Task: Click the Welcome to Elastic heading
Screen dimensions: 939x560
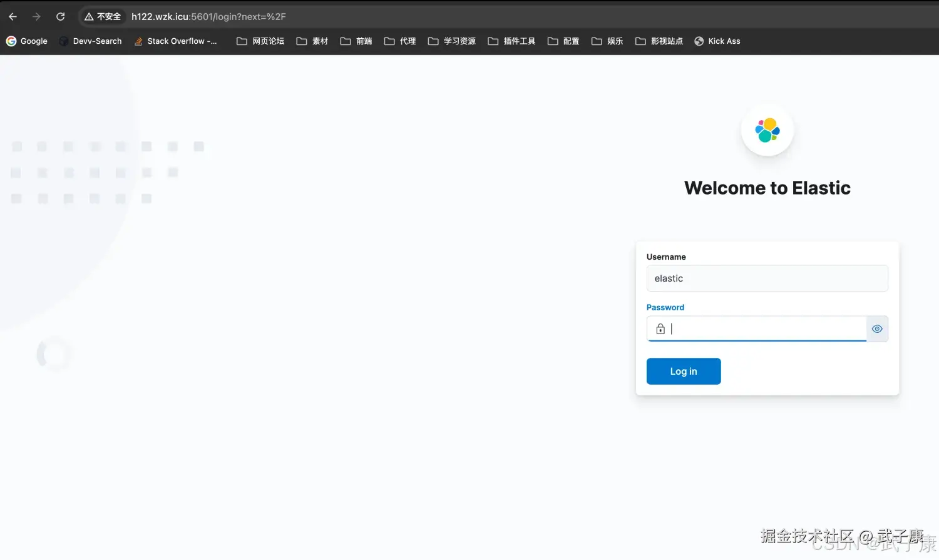Action: point(767,188)
